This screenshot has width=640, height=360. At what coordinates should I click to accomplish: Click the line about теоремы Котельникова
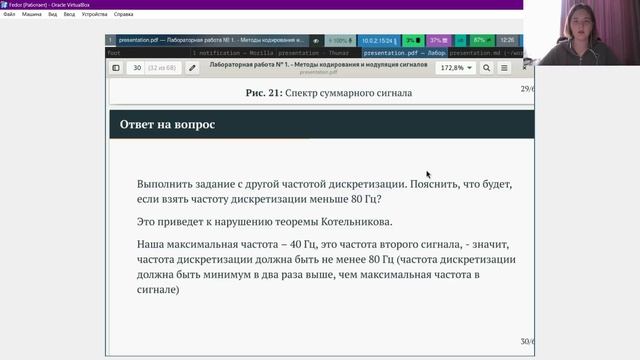coord(264,222)
